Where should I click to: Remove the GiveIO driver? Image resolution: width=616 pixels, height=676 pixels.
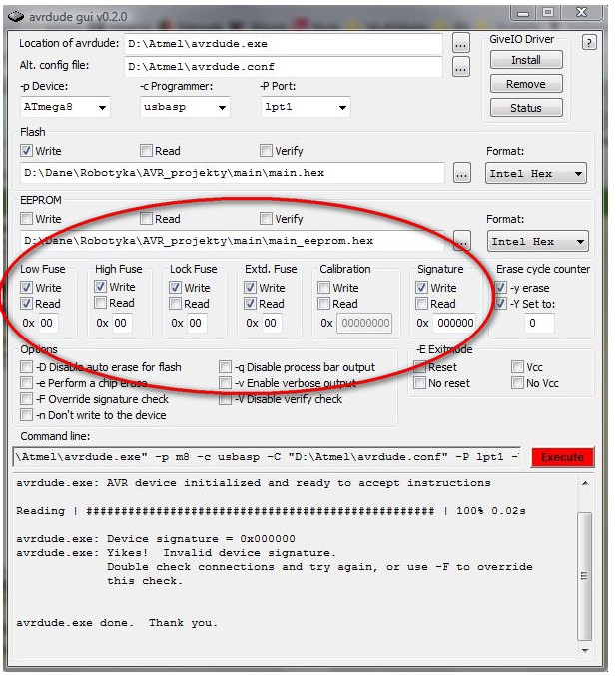point(526,84)
